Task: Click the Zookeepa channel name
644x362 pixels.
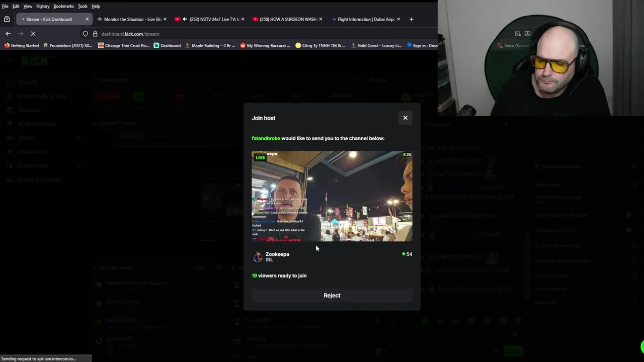Action: (x=277, y=254)
